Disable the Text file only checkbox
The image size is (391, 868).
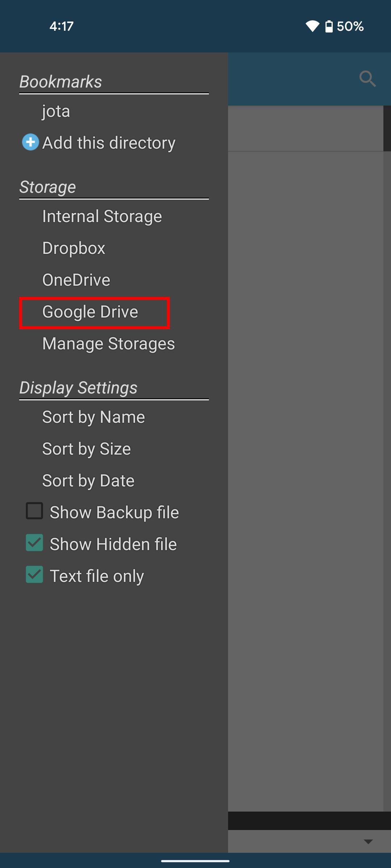[34, 575]
